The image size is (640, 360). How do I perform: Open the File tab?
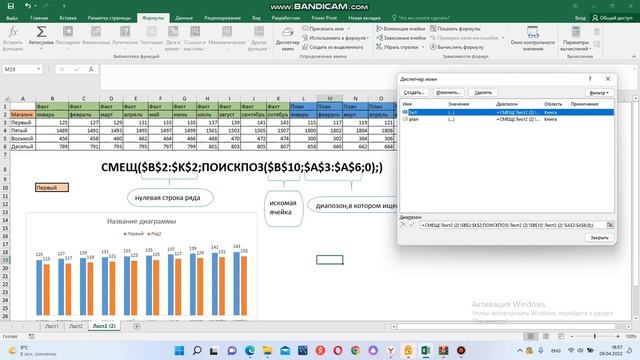[x=11, y=18]
